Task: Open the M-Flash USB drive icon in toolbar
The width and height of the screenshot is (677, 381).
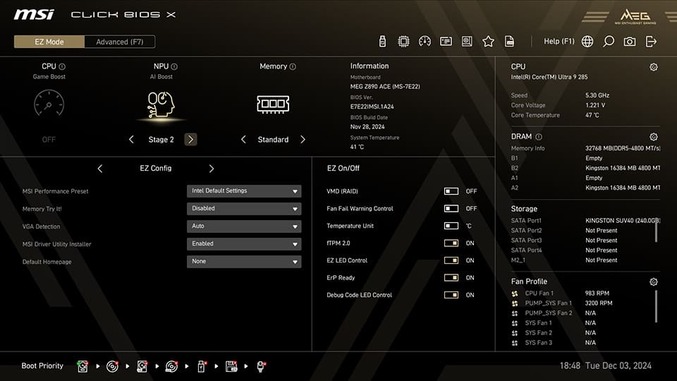Action: (x=382, y=41)
